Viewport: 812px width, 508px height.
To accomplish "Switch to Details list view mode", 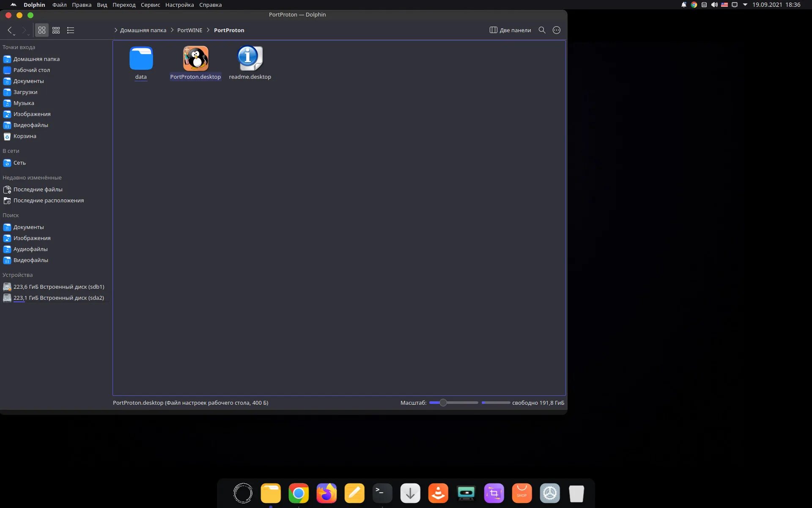I will click(71, 30).
